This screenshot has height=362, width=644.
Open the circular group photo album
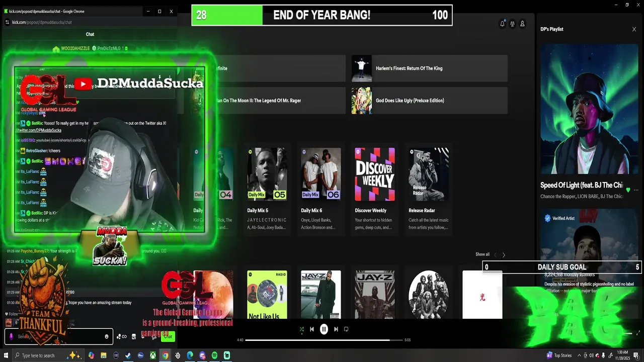point(429,295)
